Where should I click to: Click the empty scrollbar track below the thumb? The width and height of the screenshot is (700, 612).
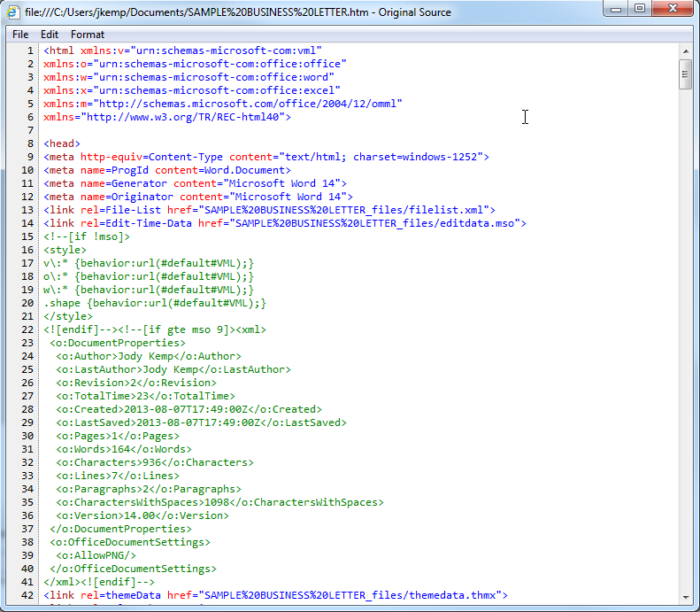(685, 354)
